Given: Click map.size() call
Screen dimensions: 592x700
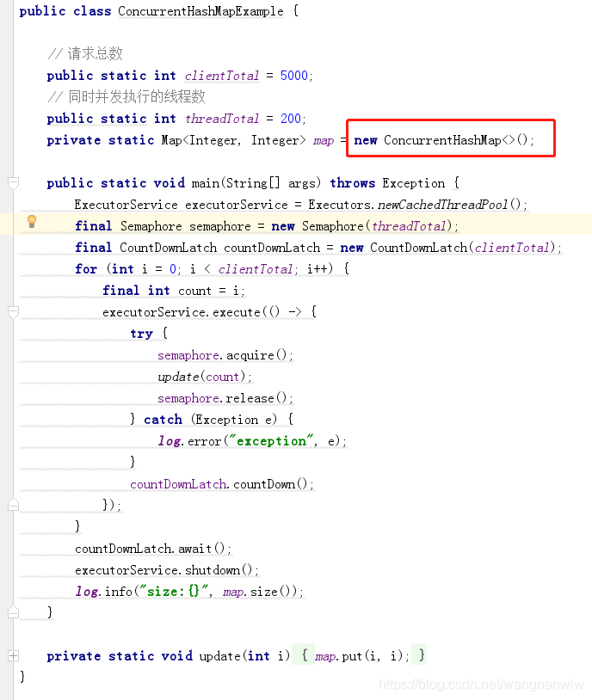Looking at the screenshot, I should [x=259, y=592].
